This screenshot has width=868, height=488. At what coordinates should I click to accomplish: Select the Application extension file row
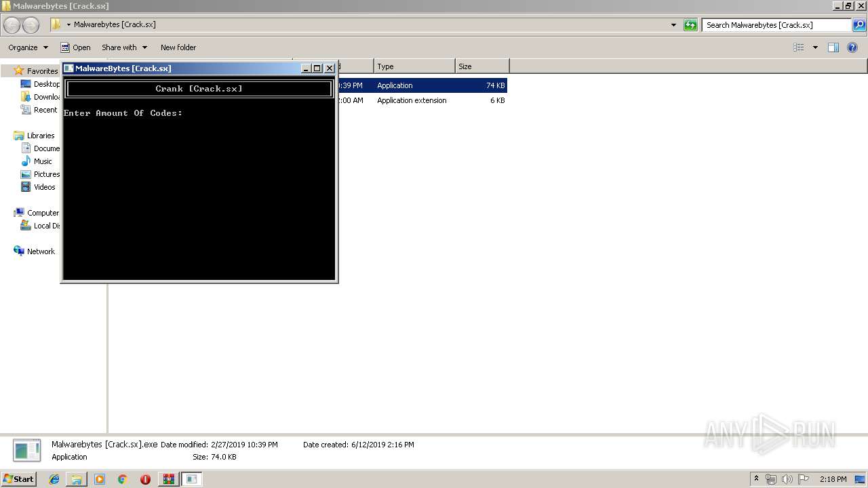pos(421,100)
